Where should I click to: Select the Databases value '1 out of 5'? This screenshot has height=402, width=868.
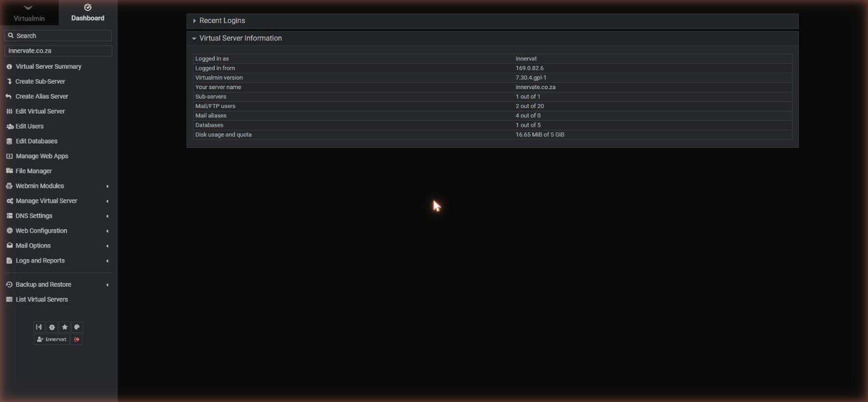click(x=528, y=125)
